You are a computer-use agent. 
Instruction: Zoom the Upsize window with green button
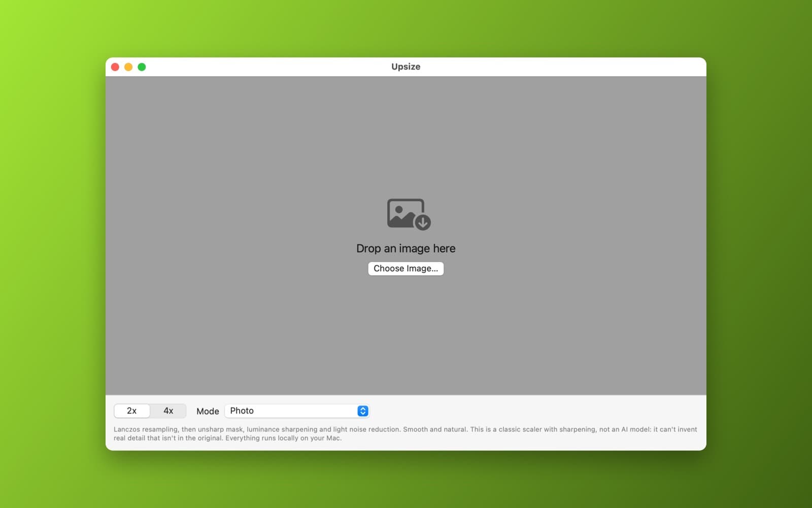tap(142, 67)
